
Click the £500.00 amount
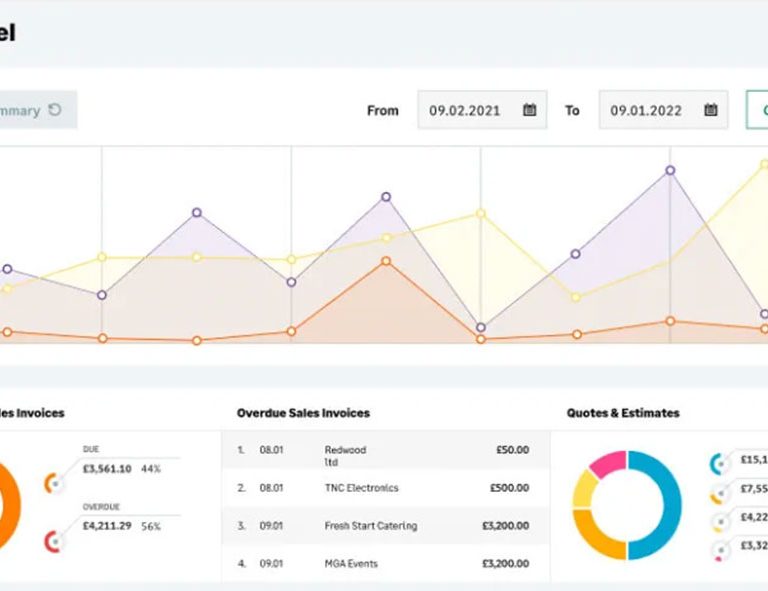(x=509, y=488)
